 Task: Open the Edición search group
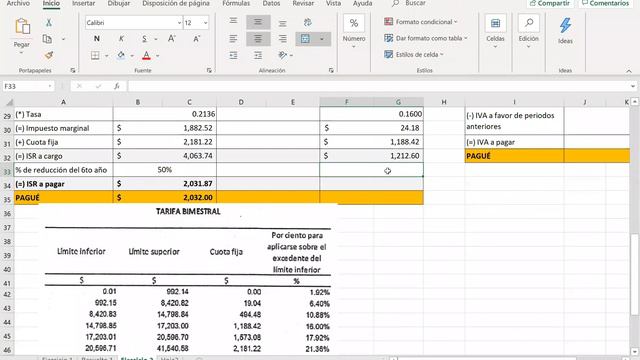pos(529,32)
